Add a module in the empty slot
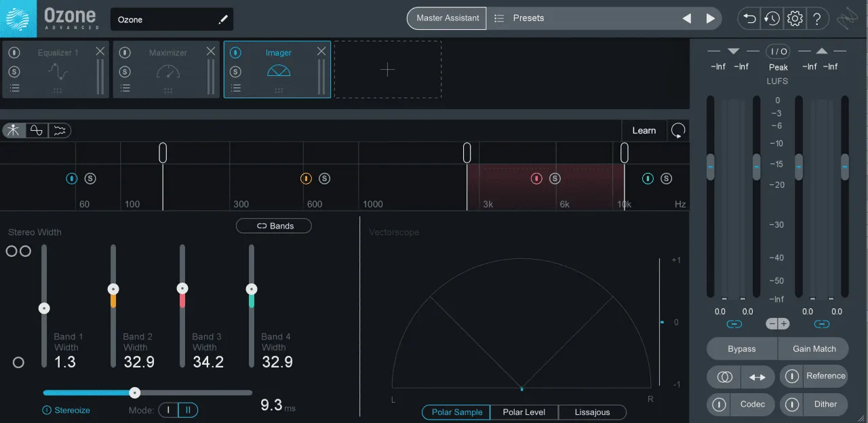Screen dimensions: 868x423 click(x=387, y=69)
